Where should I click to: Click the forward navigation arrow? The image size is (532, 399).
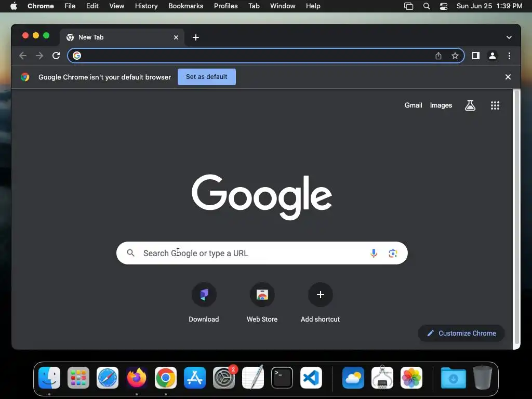39,56
